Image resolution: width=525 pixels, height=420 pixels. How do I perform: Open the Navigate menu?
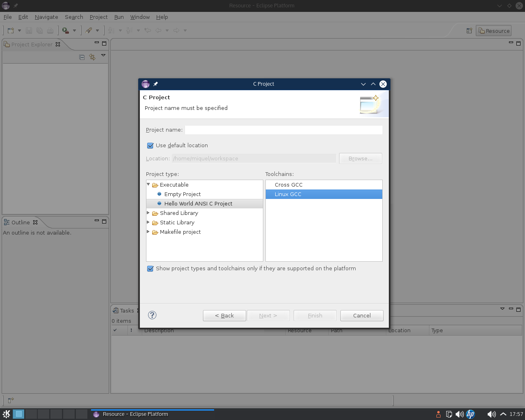(x=46, y=17)
